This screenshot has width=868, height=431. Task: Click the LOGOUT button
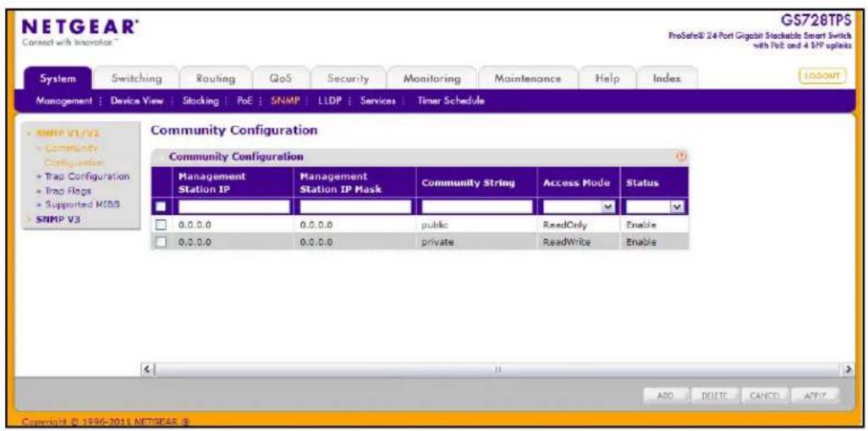click(822, 76)
